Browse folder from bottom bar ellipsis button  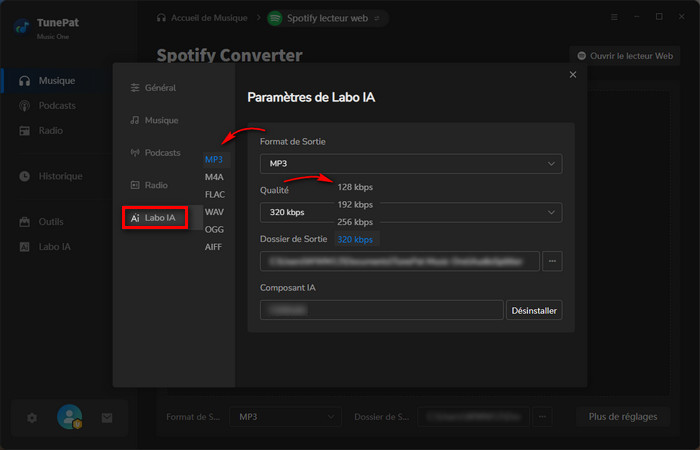542,417
